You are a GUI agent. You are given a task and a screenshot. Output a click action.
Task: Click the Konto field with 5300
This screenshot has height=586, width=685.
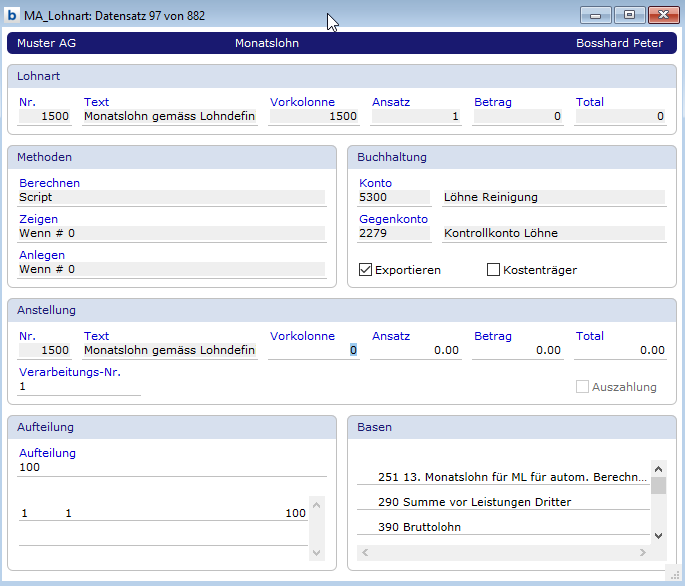[x=394, y=198]
